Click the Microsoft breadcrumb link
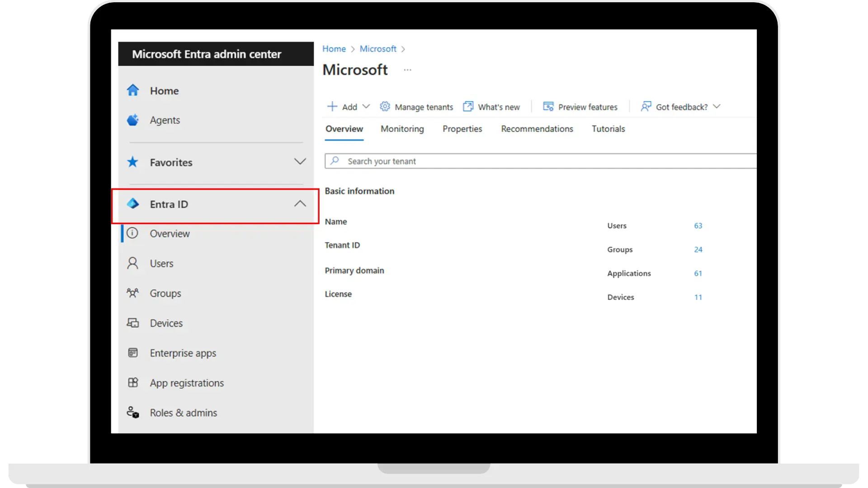The image size is (868, 488). pyautogui.click(x=378, y=49)
